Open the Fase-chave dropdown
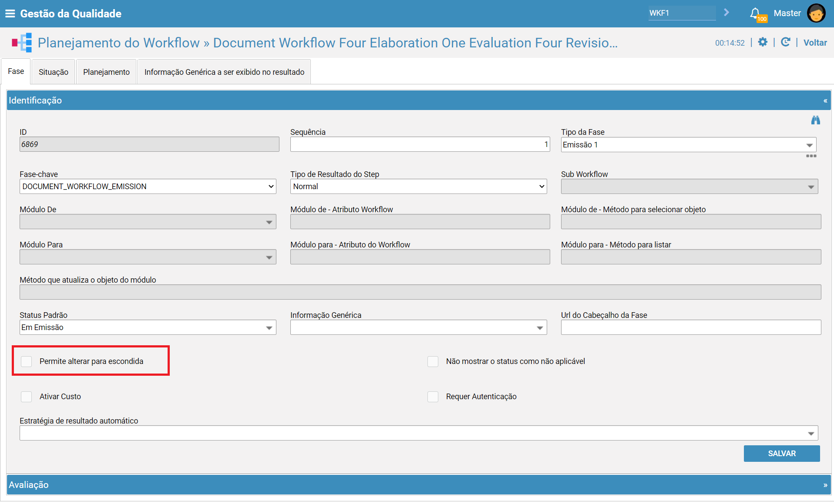 [x=148, y=187]
